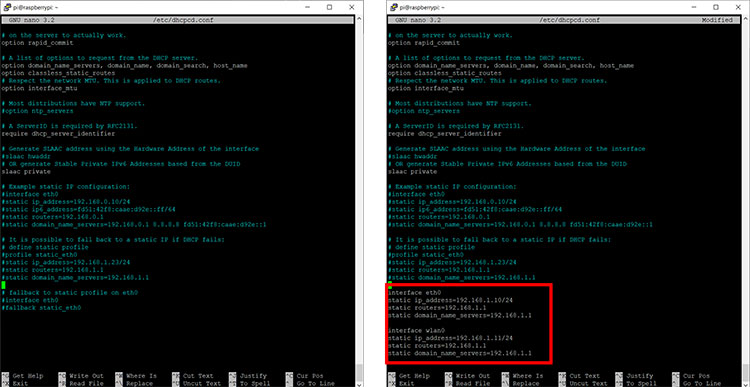Click 'require dhcp_server_identifier' line in left window
This screenshot has width=750, height=387.
[58, 133]
